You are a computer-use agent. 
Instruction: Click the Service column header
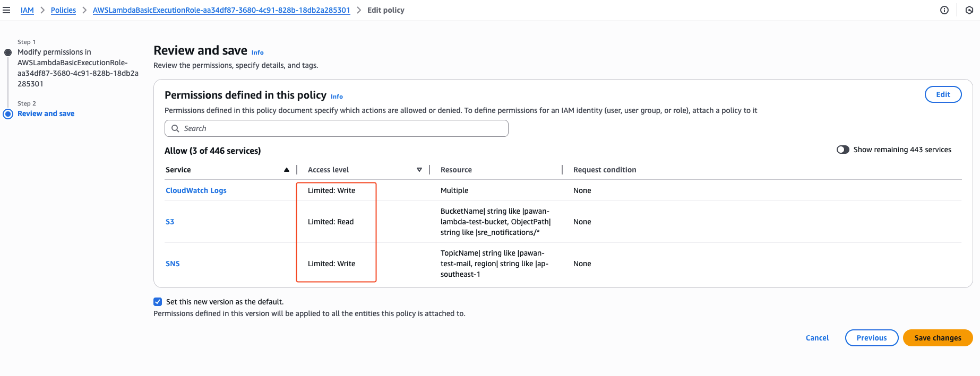coord(178,170)
